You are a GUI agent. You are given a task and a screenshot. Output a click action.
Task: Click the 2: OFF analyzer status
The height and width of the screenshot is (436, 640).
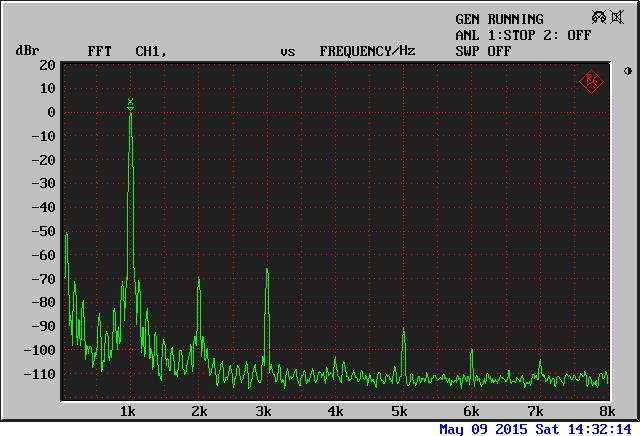[568, 35]
